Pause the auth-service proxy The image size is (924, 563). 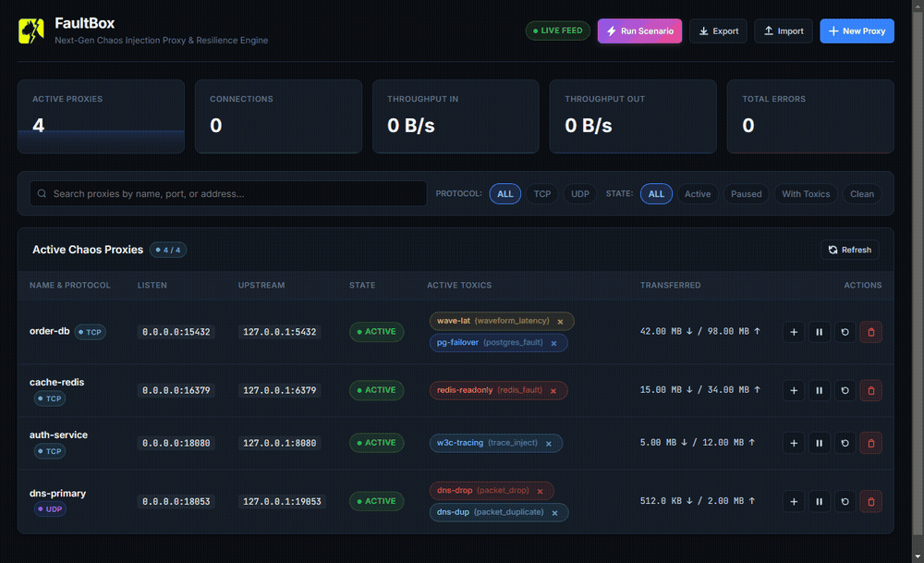(819, 443)
